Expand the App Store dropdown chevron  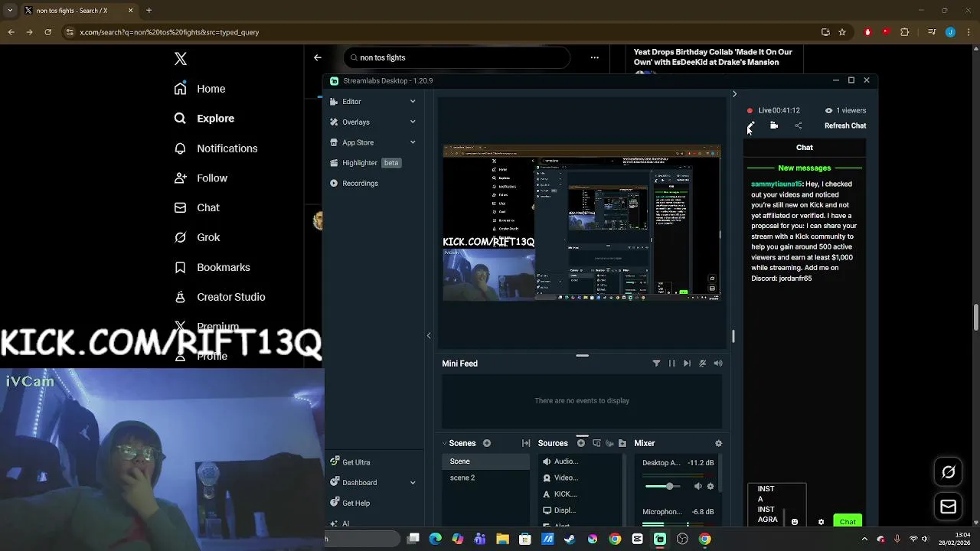point(413,142)
